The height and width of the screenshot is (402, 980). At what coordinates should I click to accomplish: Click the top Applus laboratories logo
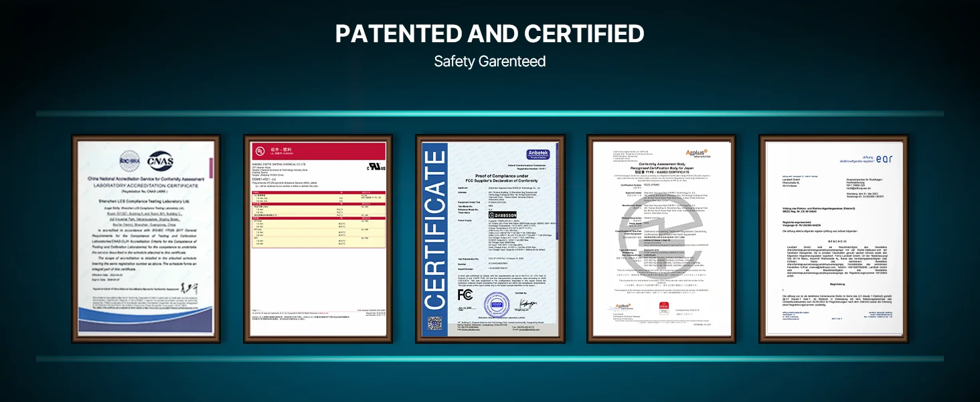click(x=699, y=153)
